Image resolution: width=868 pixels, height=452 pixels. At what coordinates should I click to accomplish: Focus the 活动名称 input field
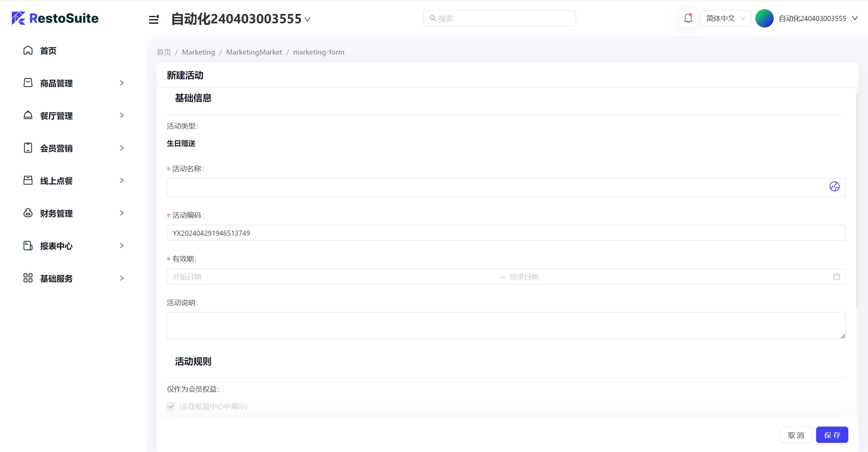click(506, 188)
